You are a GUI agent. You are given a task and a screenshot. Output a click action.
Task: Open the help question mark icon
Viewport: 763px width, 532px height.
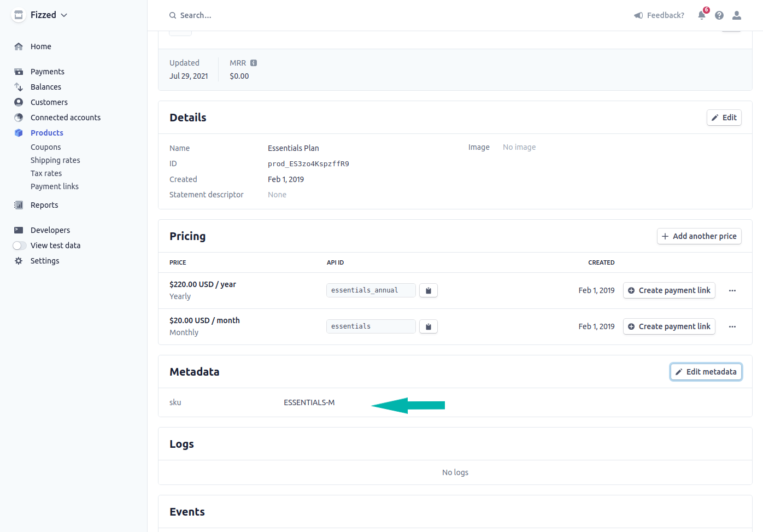719,15
